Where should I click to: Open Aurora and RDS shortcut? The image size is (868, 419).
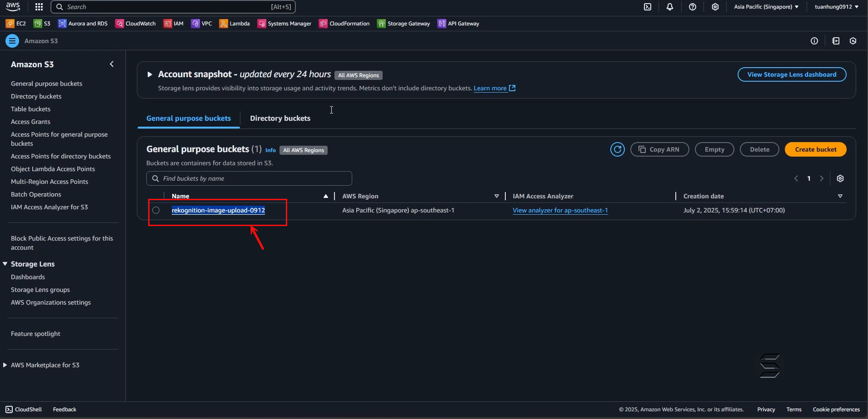point(83,24)
